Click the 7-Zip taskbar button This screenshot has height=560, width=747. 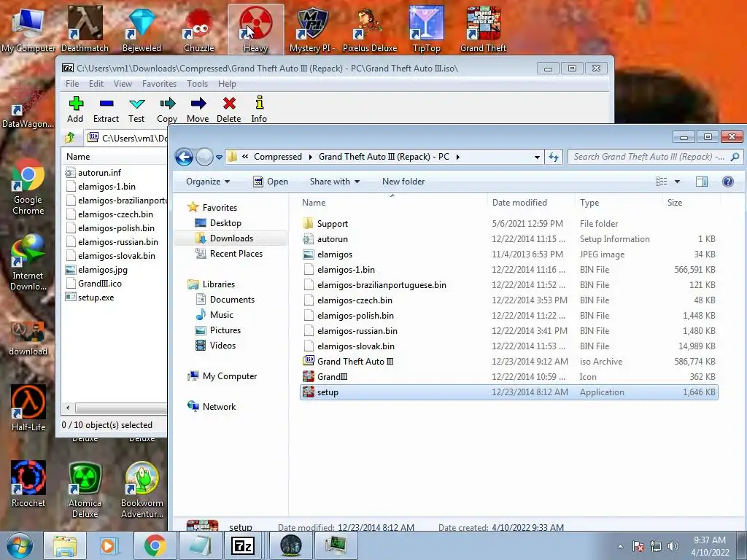click(242, 546)
